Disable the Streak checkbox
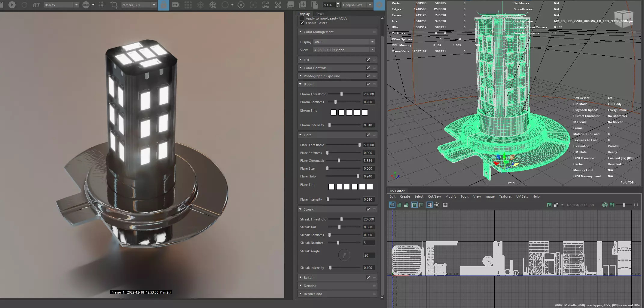The image size is (644, 308). (368, 209)
